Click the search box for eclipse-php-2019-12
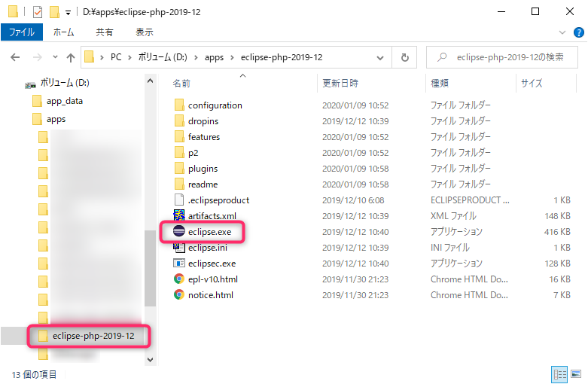588x384 pixels. coord(501,57)
